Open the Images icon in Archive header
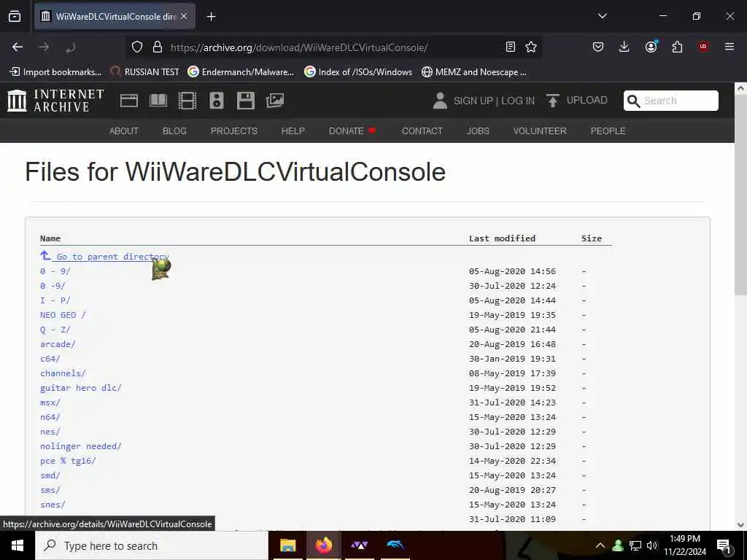This screenshot has height=560, width=747. [275, 101]
